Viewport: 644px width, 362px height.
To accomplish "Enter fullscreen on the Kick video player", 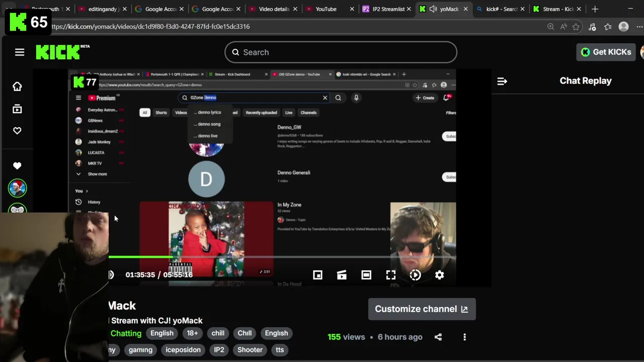I will tap(391, 275).
